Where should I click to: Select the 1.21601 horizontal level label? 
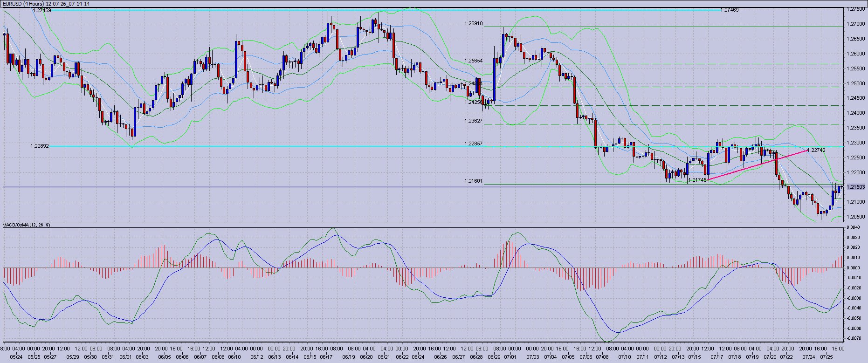point(473,181)
